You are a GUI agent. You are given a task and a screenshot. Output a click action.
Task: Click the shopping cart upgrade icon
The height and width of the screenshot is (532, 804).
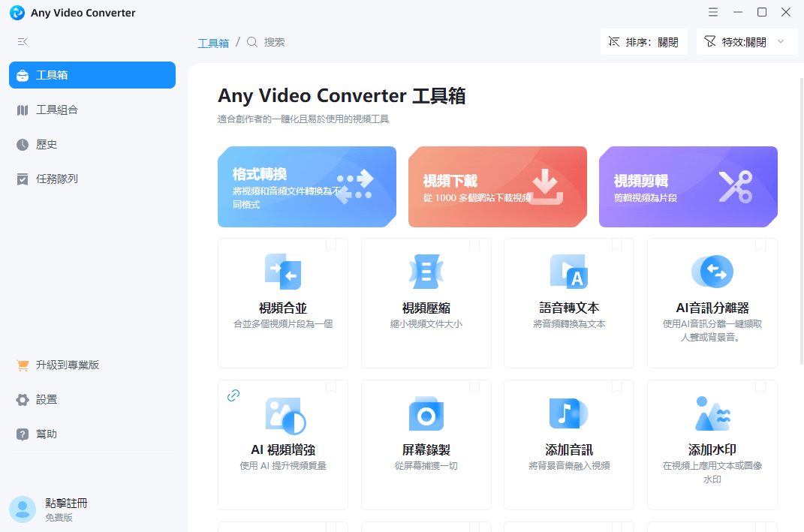[23, 365]
